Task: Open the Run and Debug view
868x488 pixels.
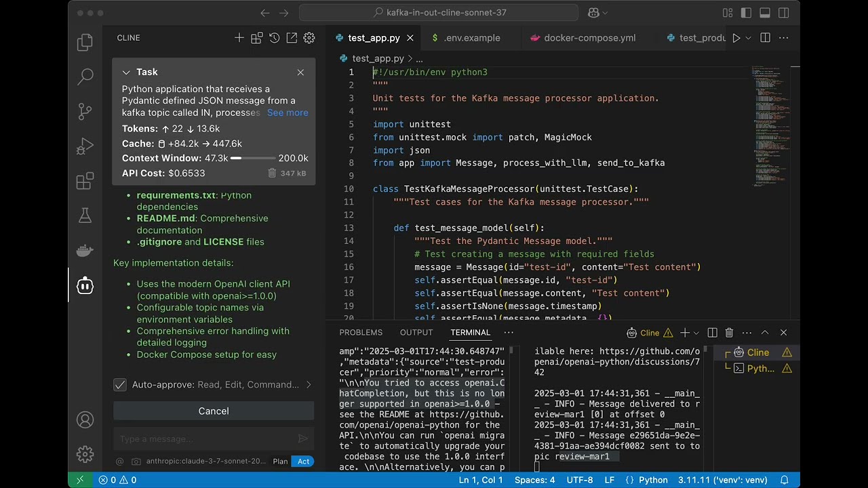Action: pos(85,146)
